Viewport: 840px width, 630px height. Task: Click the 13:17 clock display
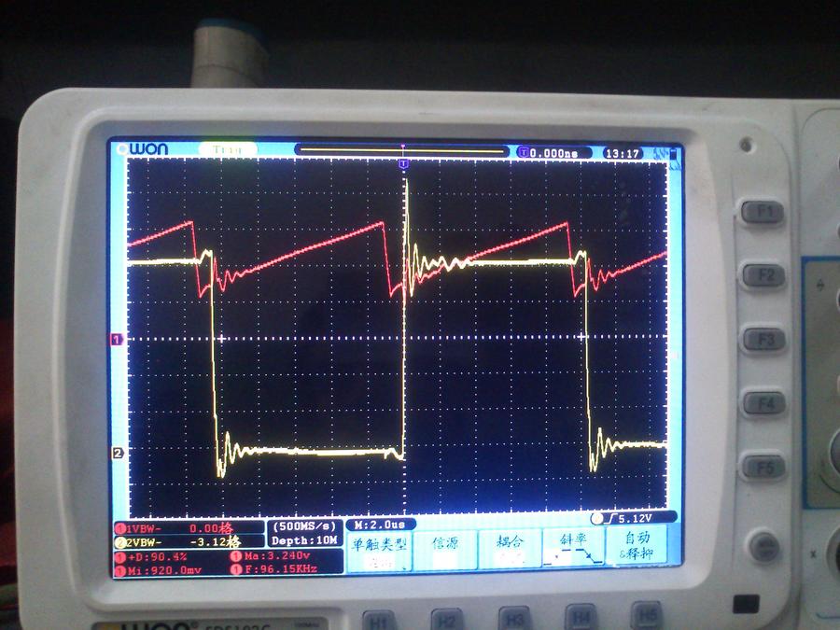pos(623,152)
